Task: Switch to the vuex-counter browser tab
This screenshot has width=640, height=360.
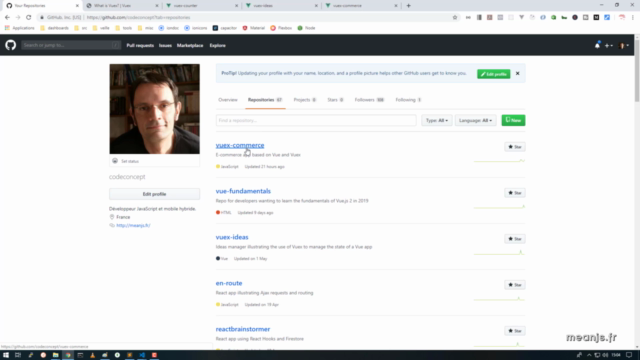Action: [201, 6]
